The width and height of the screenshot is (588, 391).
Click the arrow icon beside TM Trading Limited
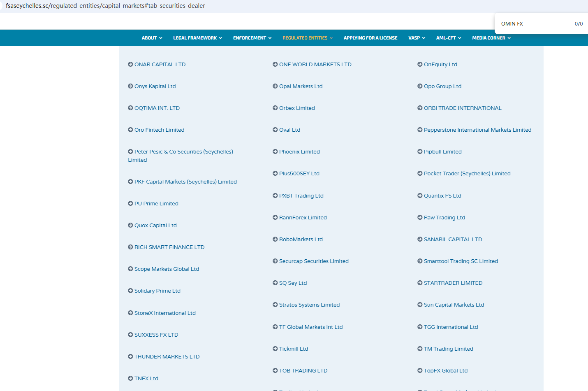tap(420, 349)
